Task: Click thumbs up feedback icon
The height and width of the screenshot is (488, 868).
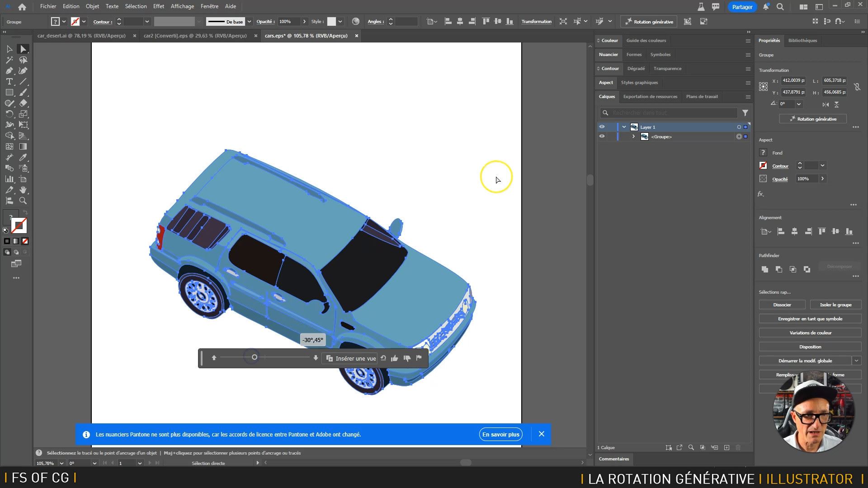Action: click(x=394, y=358)
